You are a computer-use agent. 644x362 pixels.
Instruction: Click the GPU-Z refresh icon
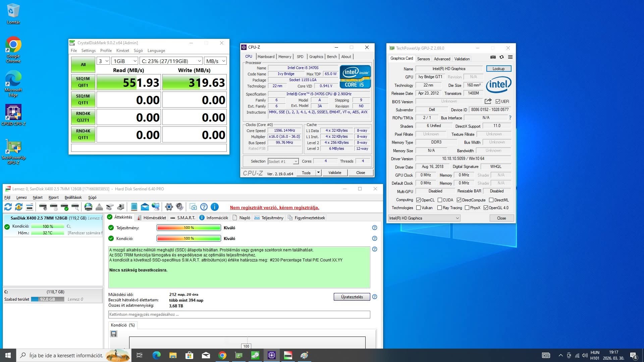[501, 57]
